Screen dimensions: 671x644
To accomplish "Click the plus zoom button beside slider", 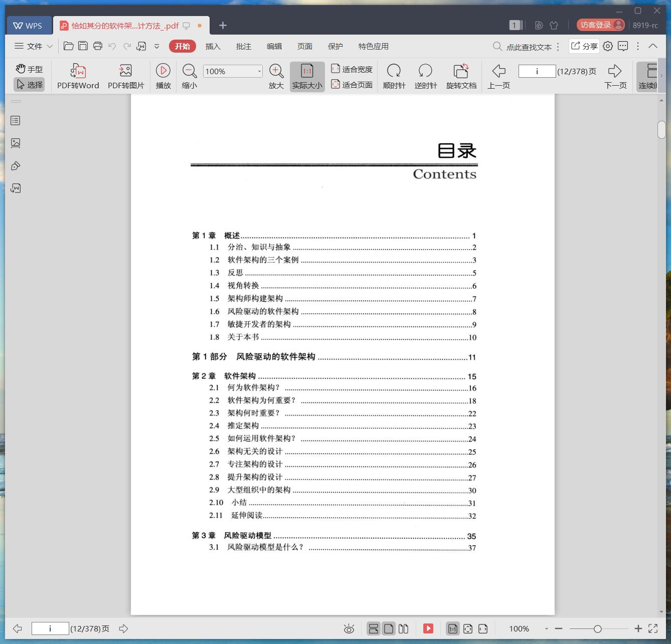I will pos(638,628).
